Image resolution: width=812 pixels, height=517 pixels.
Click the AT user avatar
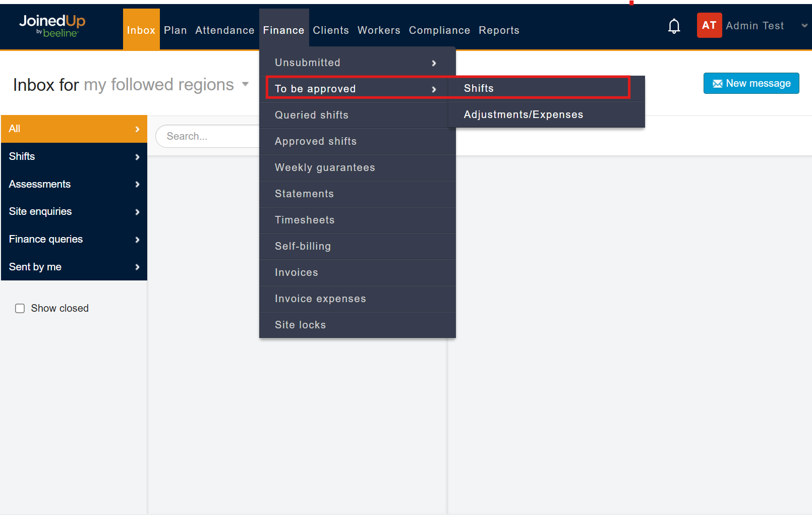709,25
